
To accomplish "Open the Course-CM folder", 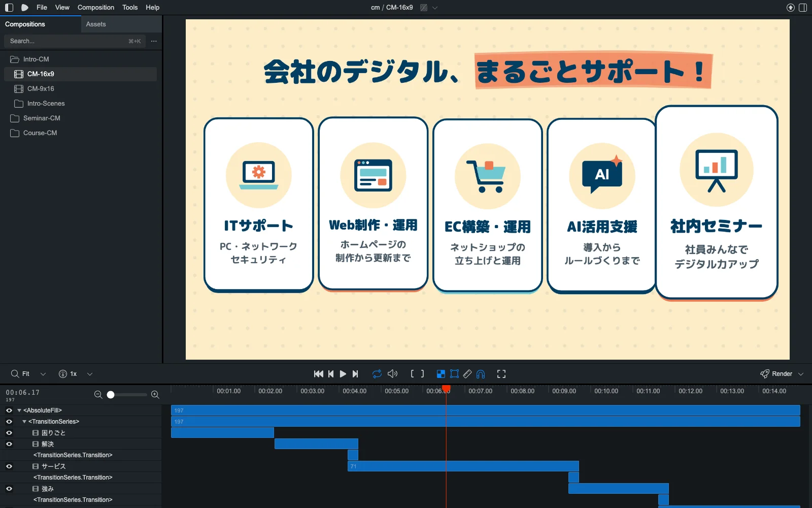I will point(80,133).
